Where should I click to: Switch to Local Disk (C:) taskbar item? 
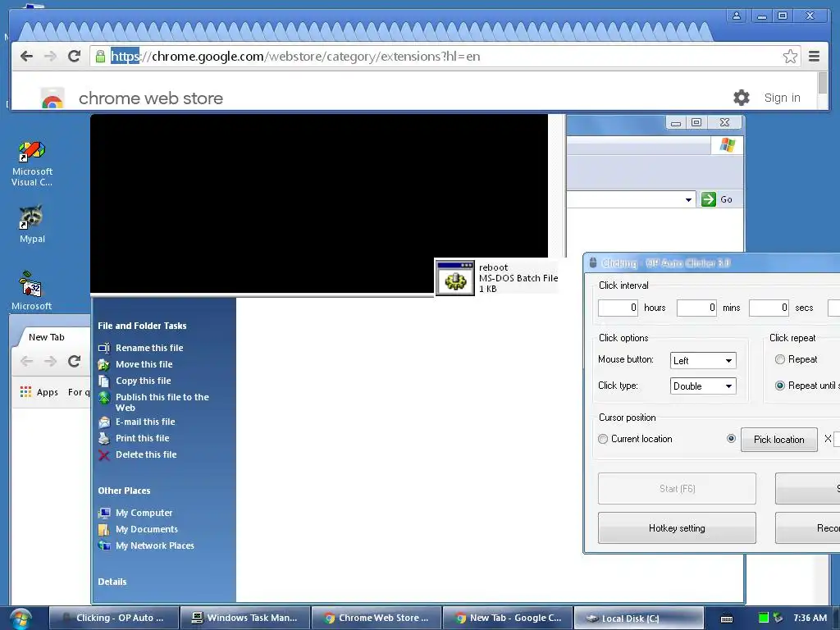[638, 619]
